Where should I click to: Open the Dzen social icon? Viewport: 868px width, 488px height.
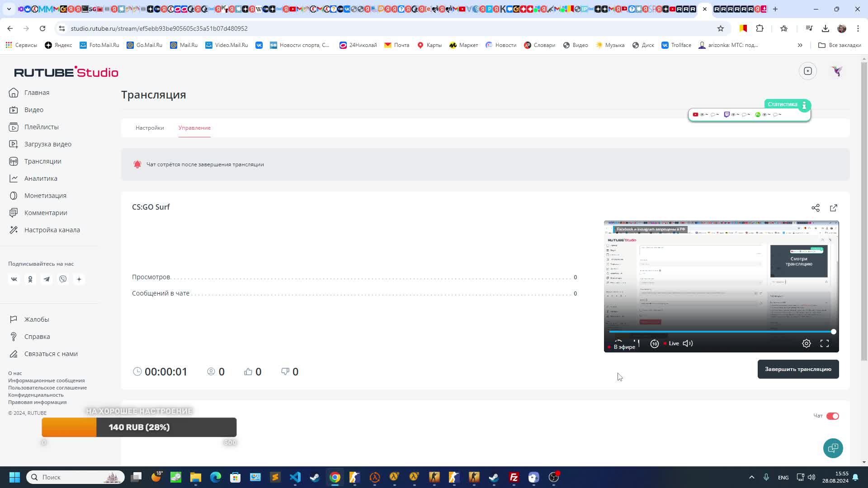79,279
